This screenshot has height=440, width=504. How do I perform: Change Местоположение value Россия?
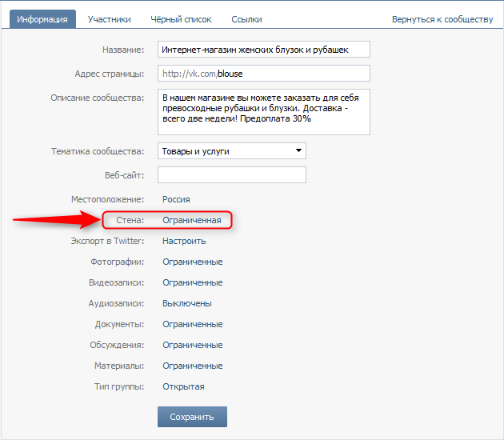[176, 199]
